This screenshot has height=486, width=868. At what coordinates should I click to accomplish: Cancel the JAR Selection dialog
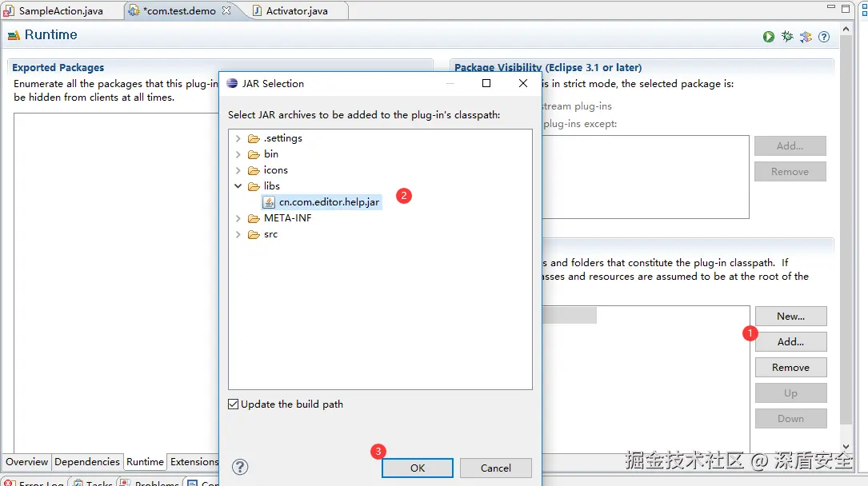[495, 468]
